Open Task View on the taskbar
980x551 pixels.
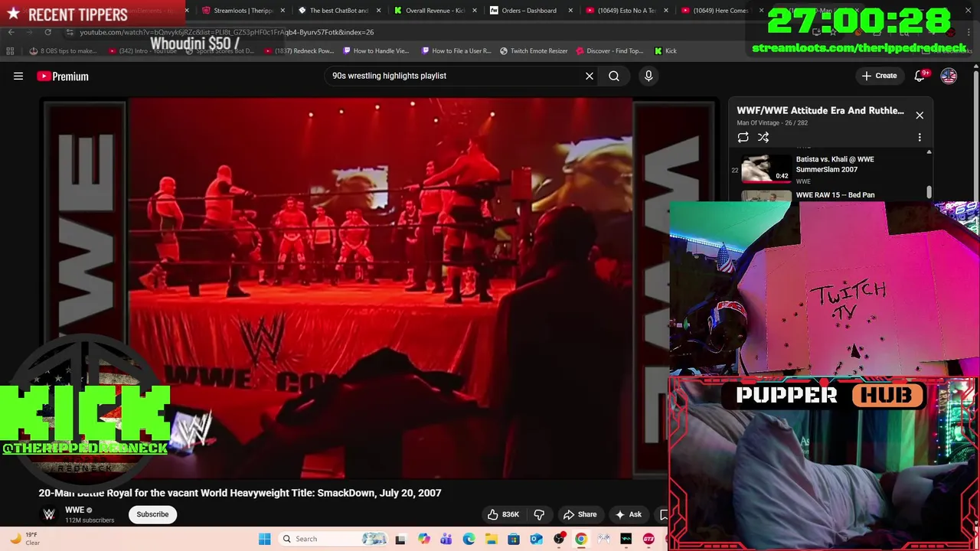pyautogui.click(x=400, y=539)
